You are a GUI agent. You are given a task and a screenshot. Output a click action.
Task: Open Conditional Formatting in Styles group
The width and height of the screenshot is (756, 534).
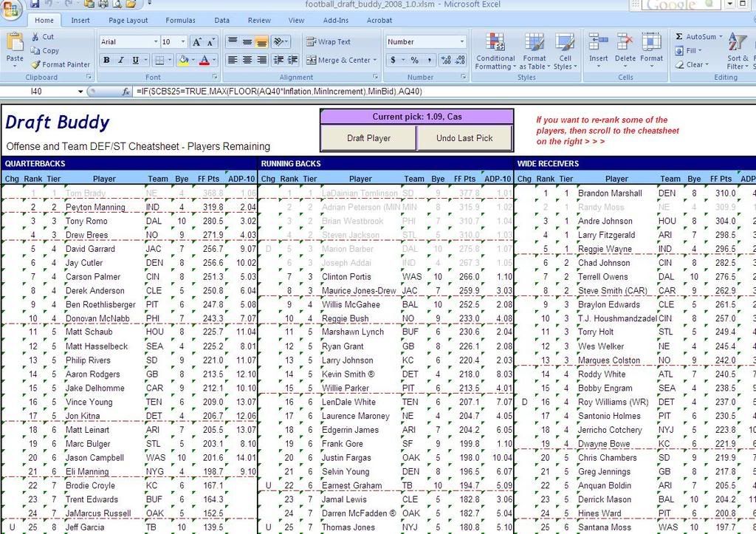pos(495,52)
